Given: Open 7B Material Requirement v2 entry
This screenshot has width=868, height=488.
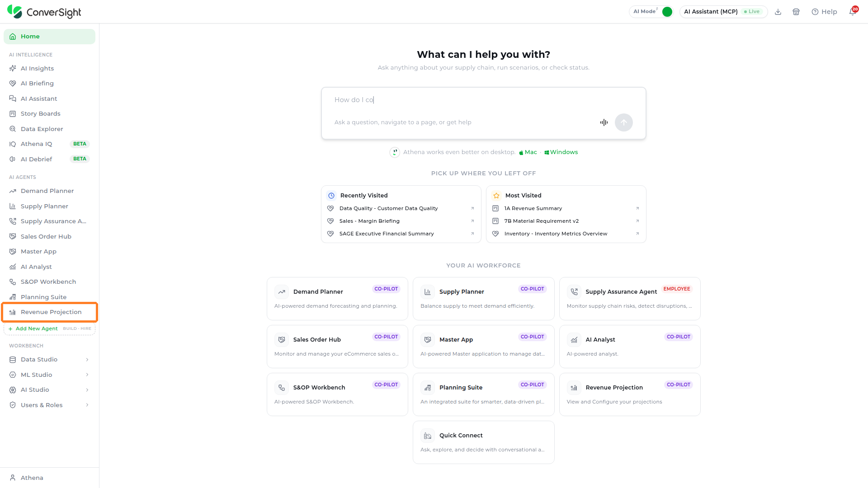Looking at the screenshot, I should point(566,221).
